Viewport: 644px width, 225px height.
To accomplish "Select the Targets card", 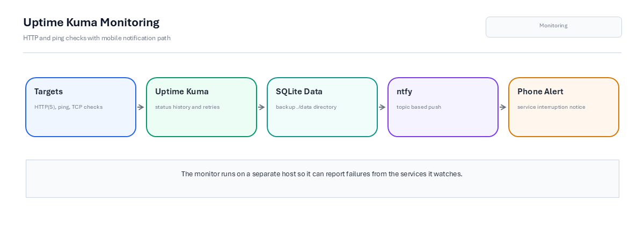I will coord(80,107).
